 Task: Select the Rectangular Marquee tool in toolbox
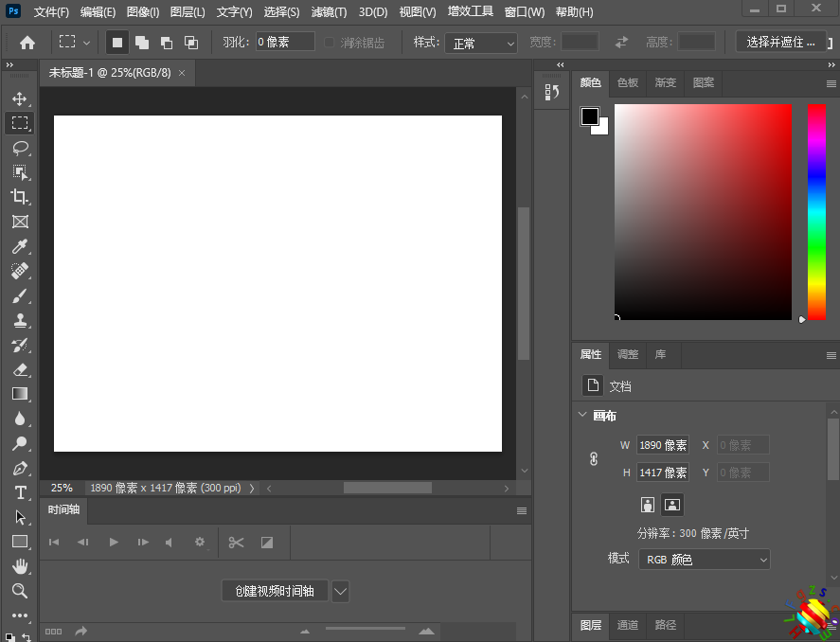(20, 122)
